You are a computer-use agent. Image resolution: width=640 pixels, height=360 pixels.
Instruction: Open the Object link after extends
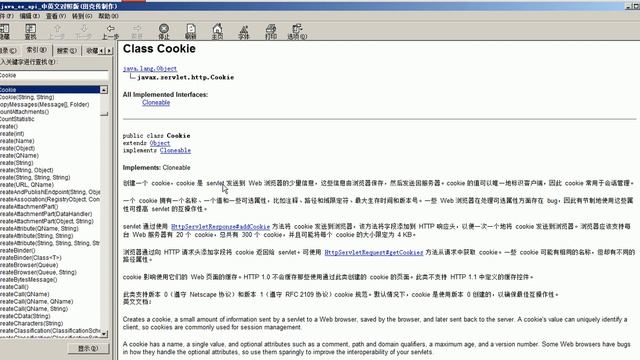coord(160,143)
